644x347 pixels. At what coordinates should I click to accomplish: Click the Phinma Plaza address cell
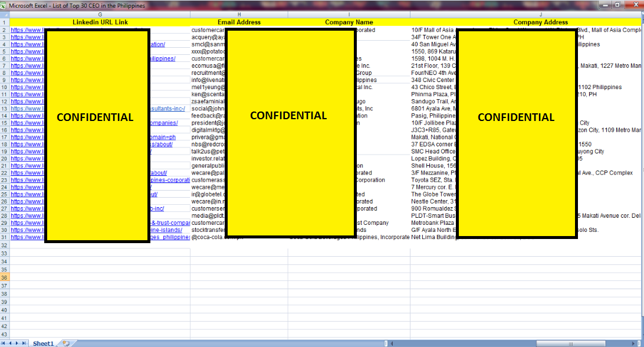tap(433, 94)
